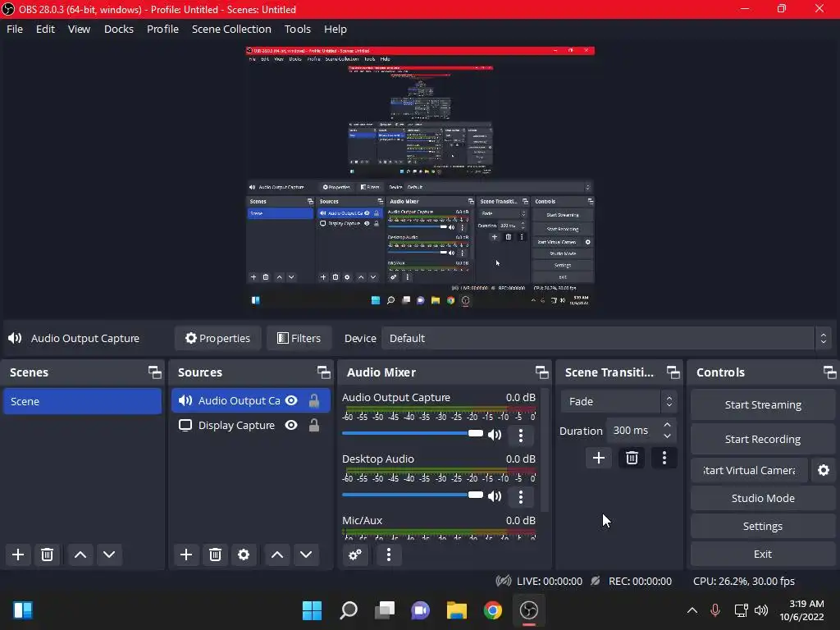Mute Audio Output Capture speaker icon

coord(495,435)
